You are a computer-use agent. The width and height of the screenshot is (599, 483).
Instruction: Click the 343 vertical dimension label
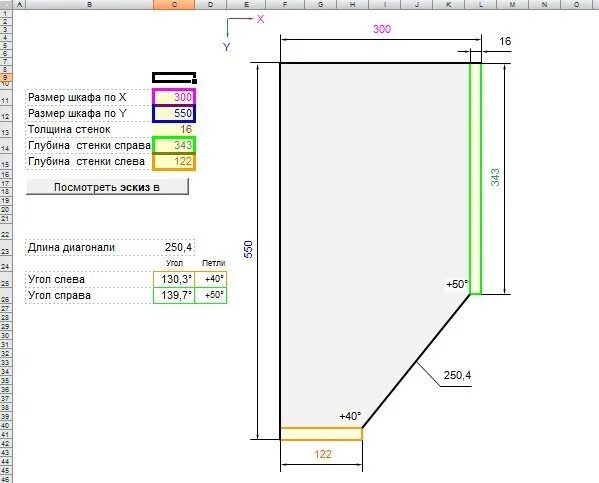pos(495,177)
